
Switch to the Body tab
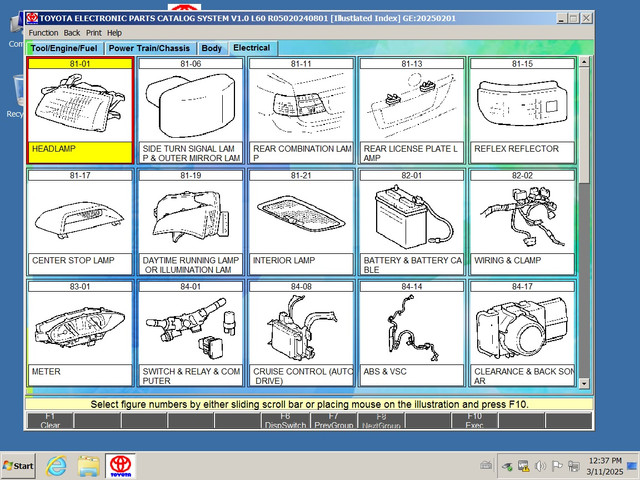point(211,48)
